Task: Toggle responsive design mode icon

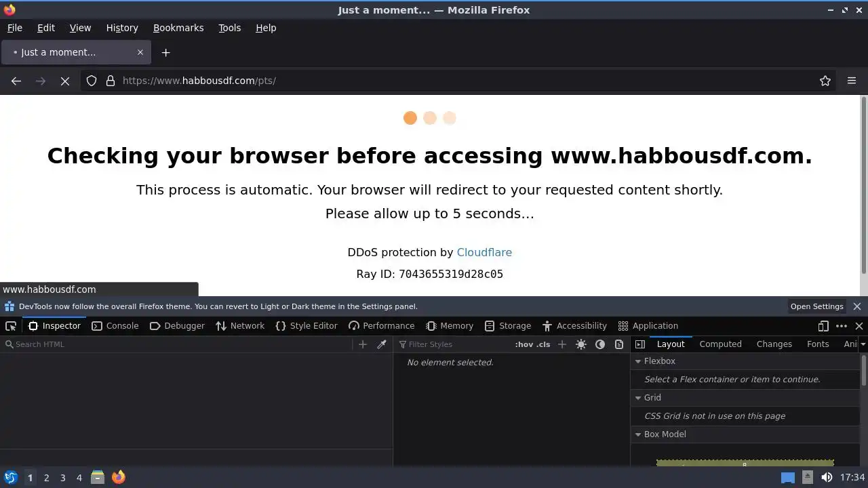Action: pos(823,326)
